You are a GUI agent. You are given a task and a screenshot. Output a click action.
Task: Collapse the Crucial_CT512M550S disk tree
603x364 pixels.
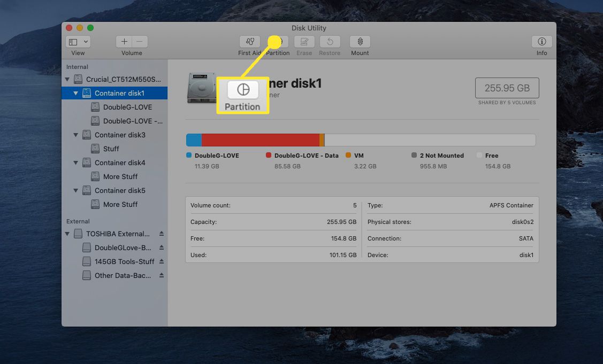(x=67, y=80)
